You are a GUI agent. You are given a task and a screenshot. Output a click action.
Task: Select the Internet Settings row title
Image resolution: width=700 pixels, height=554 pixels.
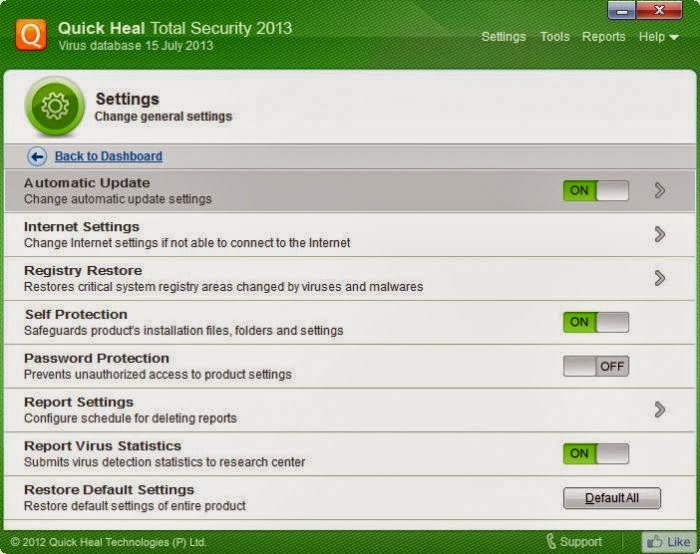tap(82, 227)
